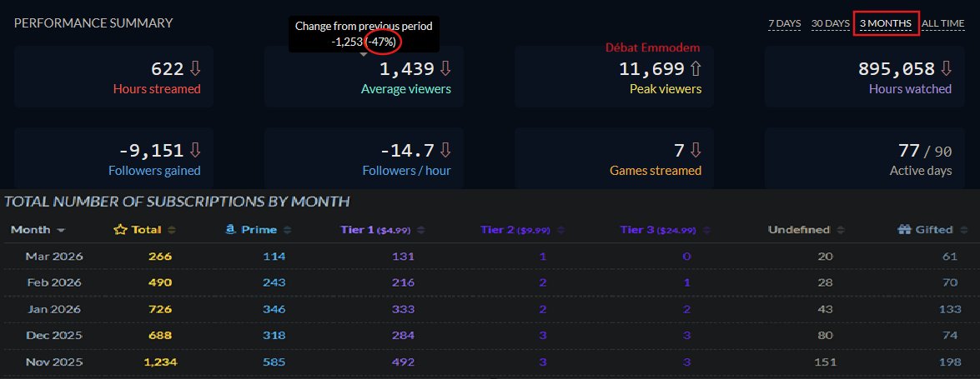This screenshot has width=980, height=379.
Task: Click the Followers gained label
Action: (x=154, y=171)
